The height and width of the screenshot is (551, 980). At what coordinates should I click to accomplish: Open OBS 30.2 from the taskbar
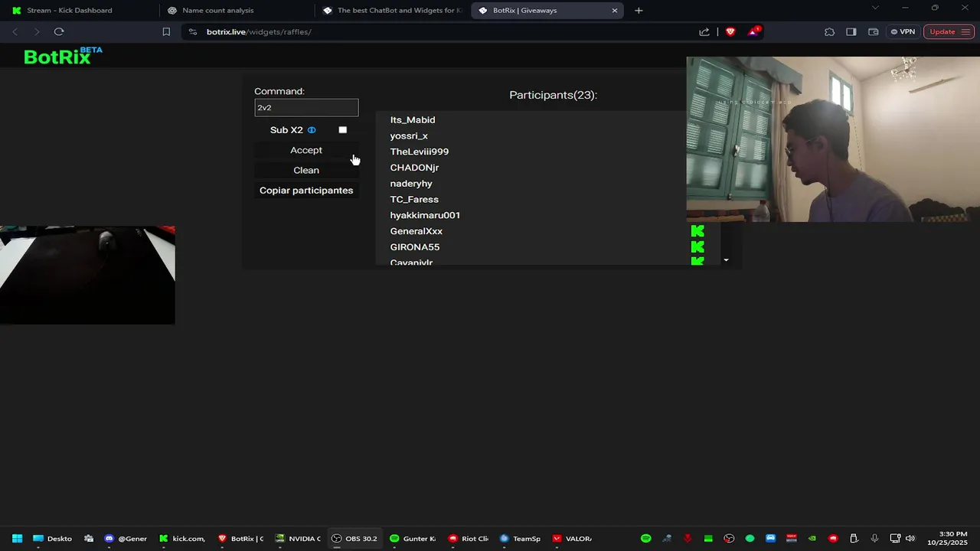pos(354,539)
